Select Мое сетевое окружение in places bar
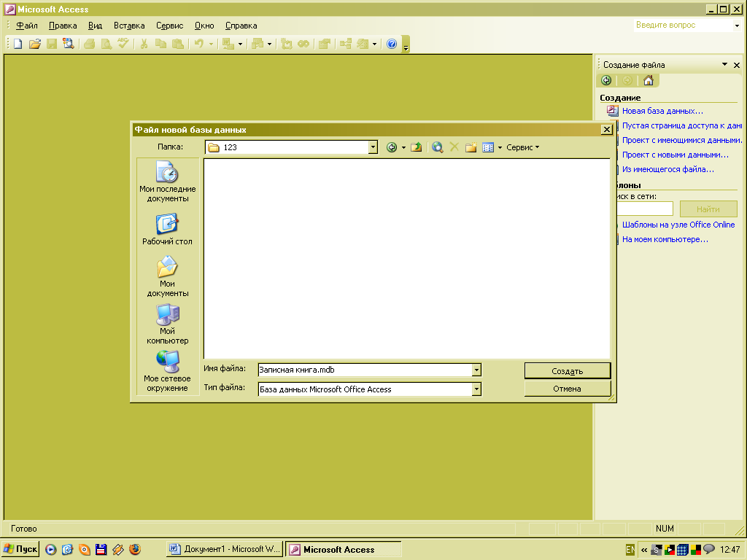 pyautogui.click(x=167, y=371)
